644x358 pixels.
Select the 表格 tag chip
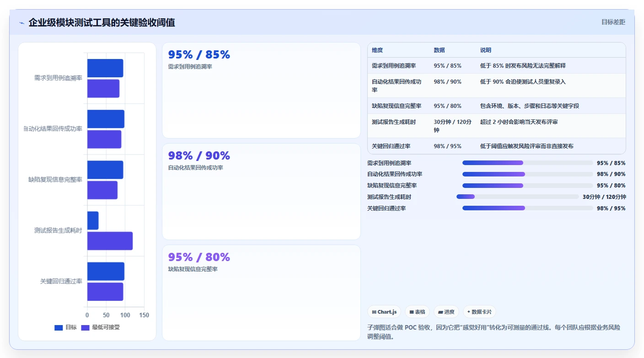[x=417, y=312]
